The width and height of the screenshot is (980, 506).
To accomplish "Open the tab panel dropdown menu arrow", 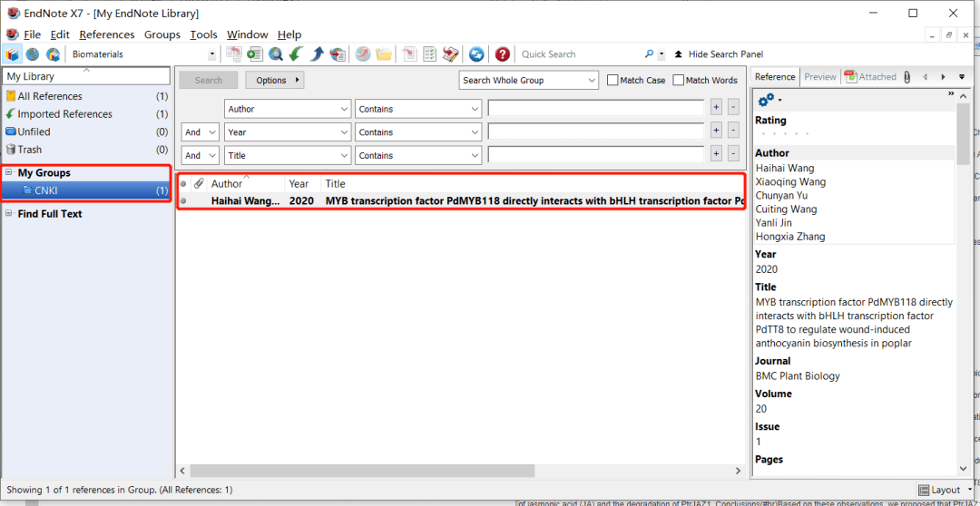I will [962, 77].
